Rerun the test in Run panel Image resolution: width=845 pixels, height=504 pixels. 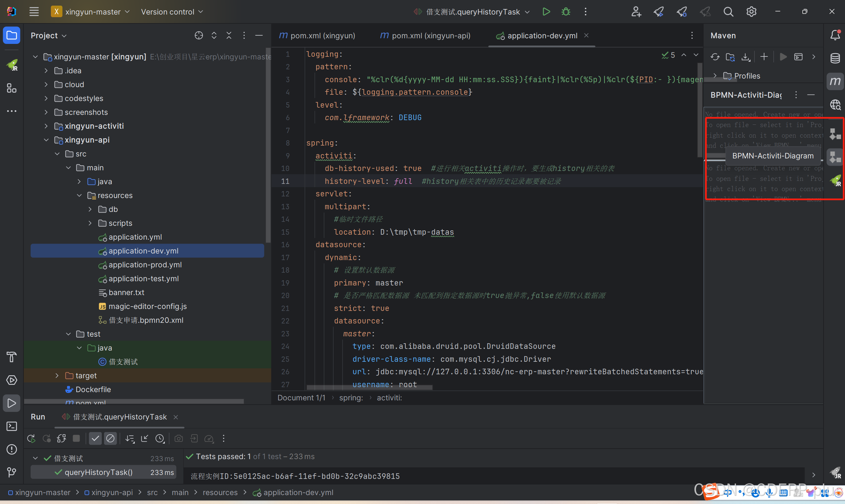click(31, 438)
